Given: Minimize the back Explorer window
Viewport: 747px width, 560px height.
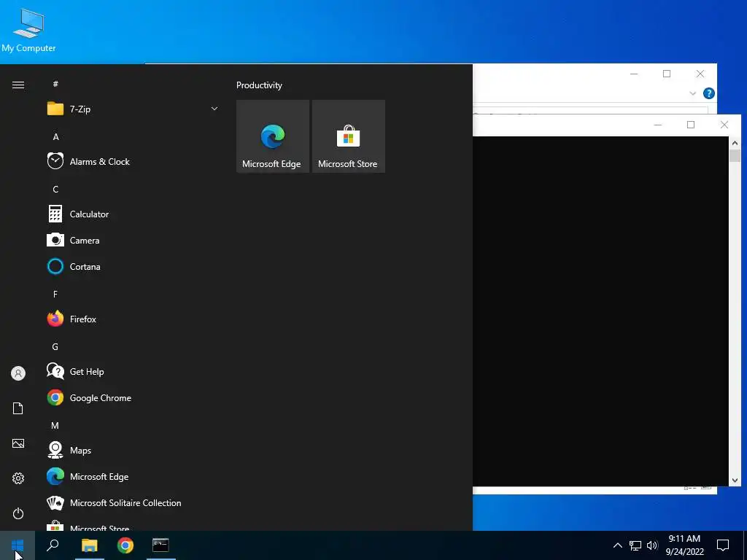Looking at the screenshot, I should (x=634, y=74).
